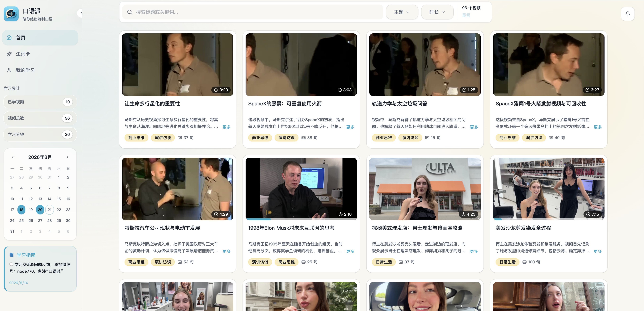Click sentence-count icon beside 53 句
This screenshot has height=311, width=644.
pos(180,262)
